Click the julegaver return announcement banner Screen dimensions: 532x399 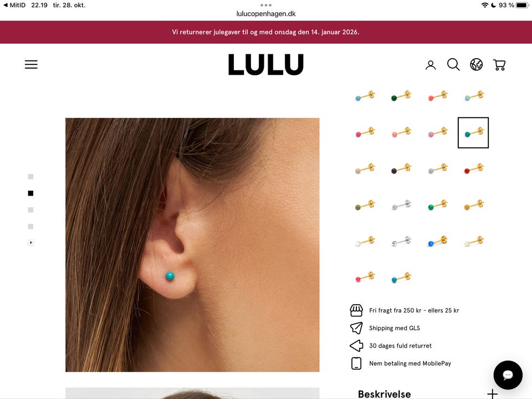[266, 32]
